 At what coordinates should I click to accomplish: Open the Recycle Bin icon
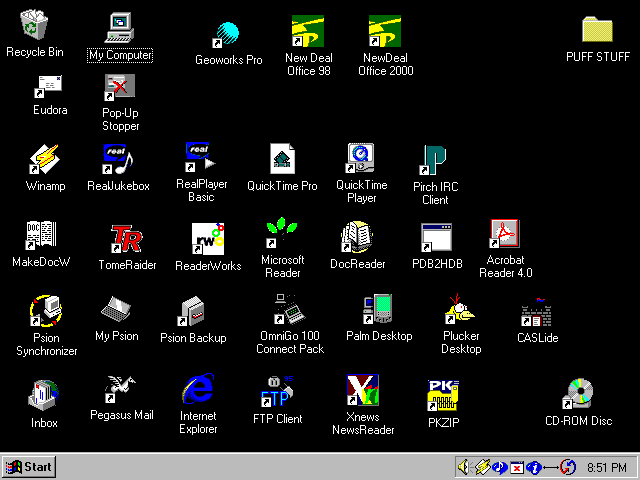34,28
